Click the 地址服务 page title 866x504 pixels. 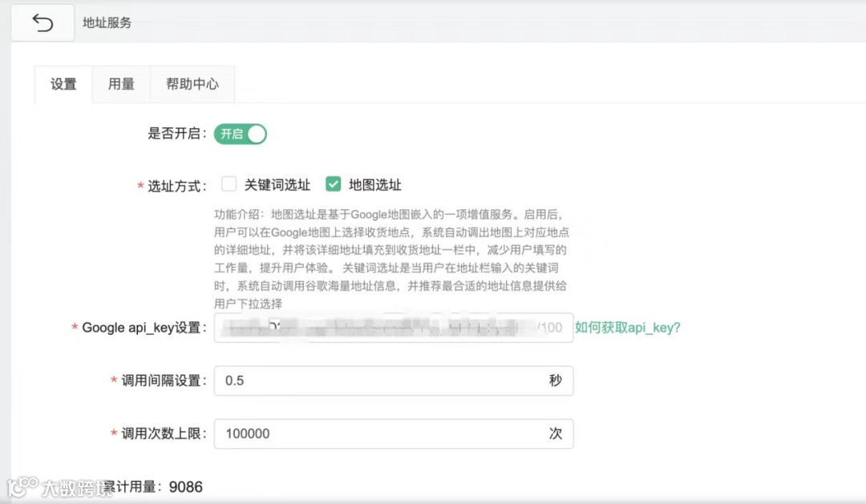[107, 23]
